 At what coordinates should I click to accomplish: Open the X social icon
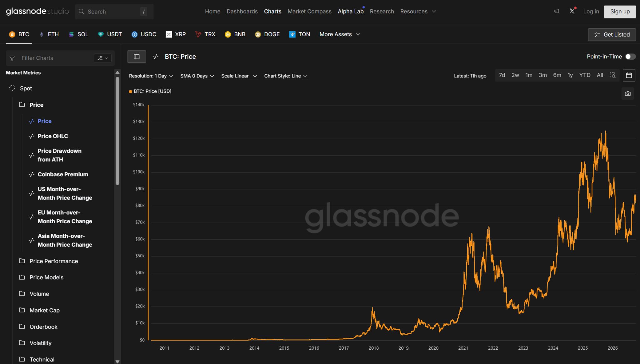(572, 11)
